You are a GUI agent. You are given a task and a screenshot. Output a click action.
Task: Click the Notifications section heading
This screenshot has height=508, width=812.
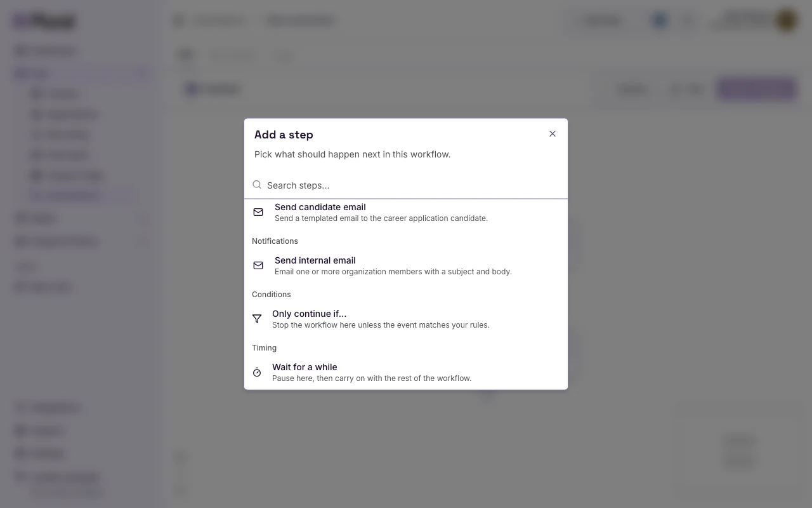tap(275, 241)
